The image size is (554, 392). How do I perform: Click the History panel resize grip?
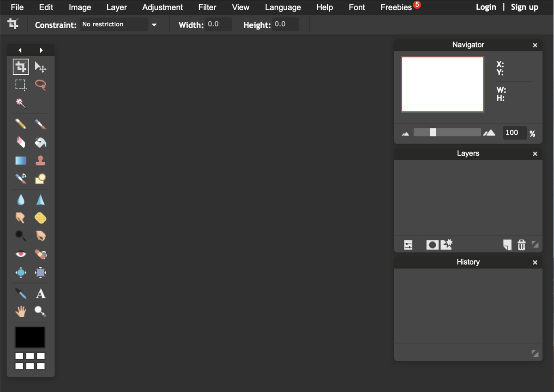535,354
